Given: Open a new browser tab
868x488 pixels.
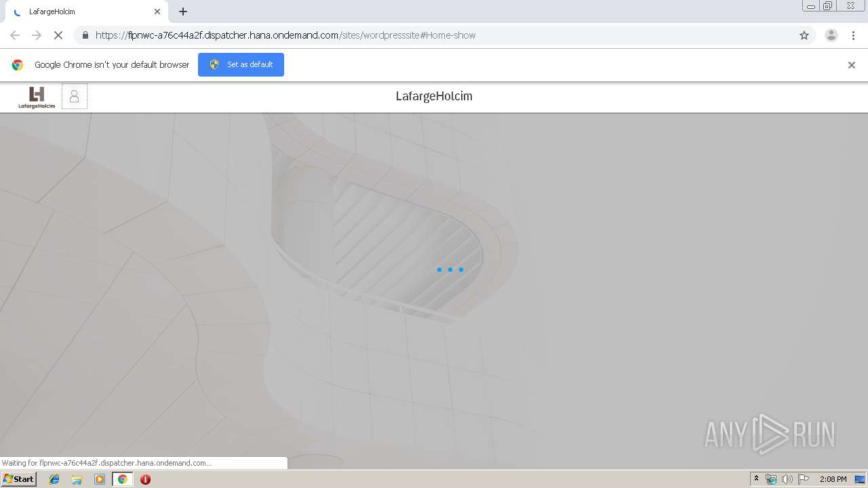Looking at the screenshot, I should coord(183,12).
